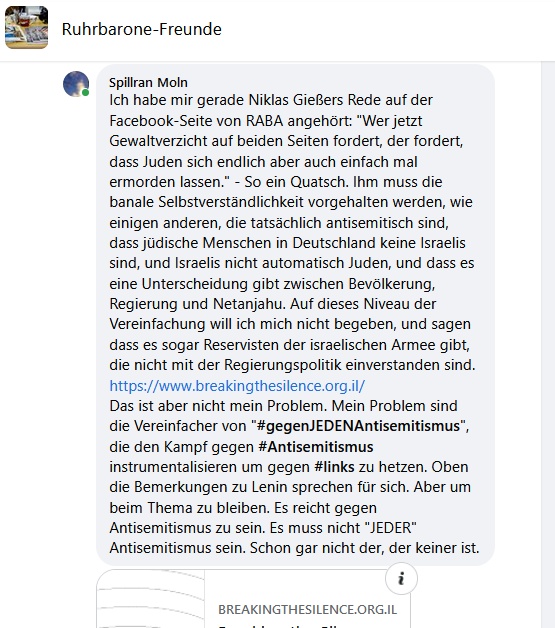Open the Ruhrbarone-Freunde group title
This screenshot has height=628, width=555.
[142, 29]
